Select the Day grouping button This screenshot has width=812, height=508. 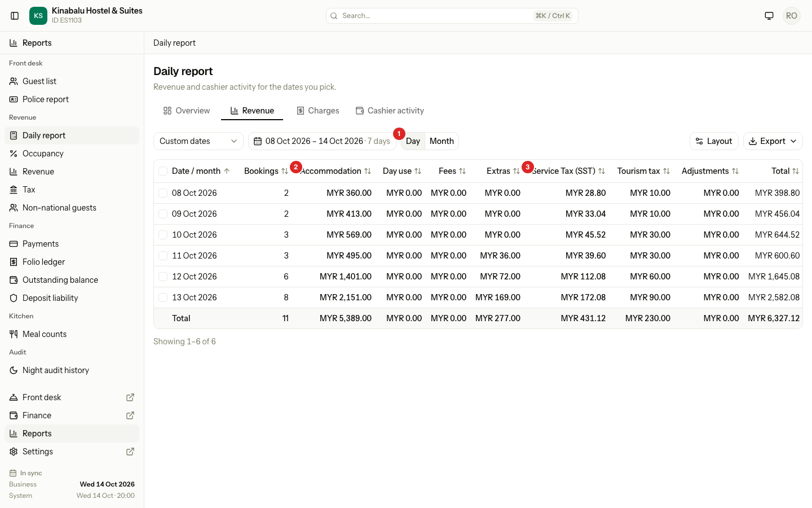click(413, 141)
